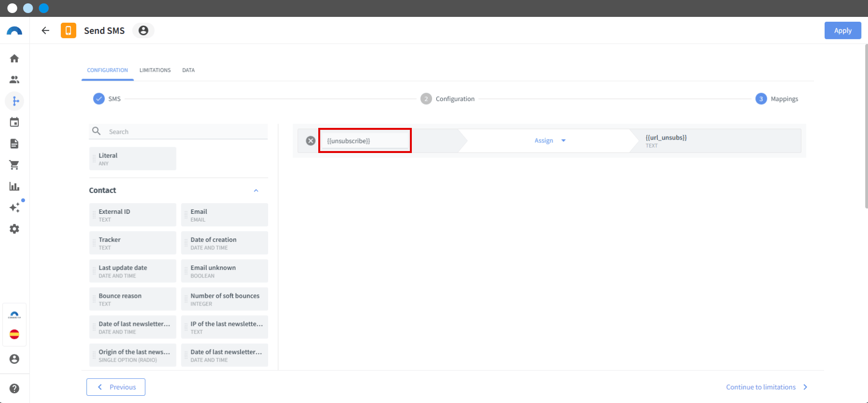Collapse the Contact section
The image size is (868, 403).
point(256,191)
